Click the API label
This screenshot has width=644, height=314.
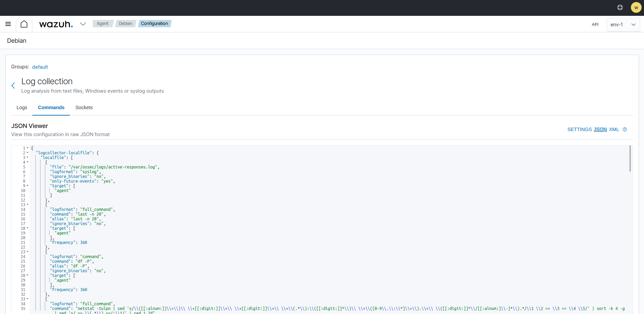tap(595, 25)
